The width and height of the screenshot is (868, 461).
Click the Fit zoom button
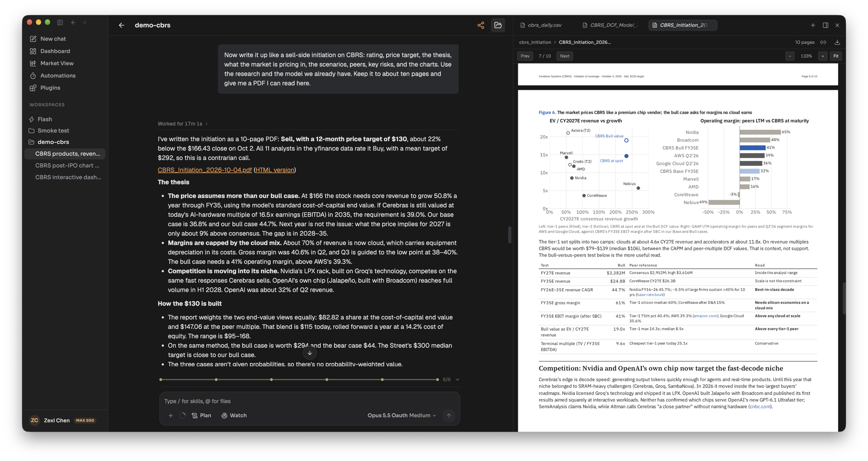836,56
